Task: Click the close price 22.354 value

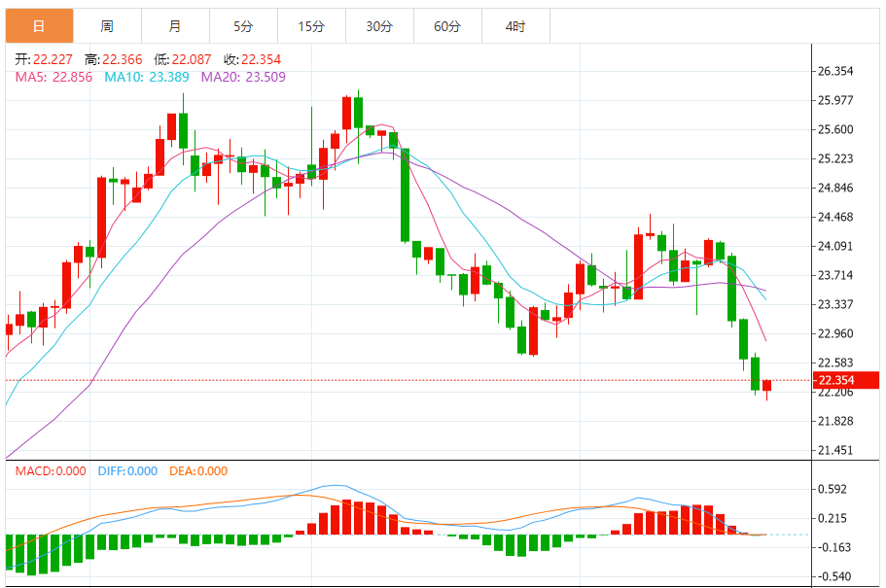Action: (261, 59)
